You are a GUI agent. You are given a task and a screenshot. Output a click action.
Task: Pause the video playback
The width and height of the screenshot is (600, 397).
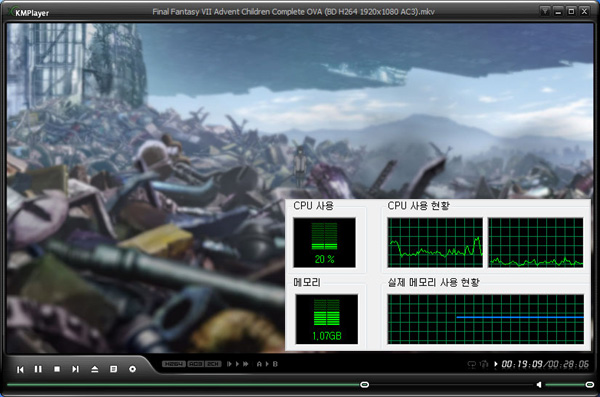click(x=38, y=369)
